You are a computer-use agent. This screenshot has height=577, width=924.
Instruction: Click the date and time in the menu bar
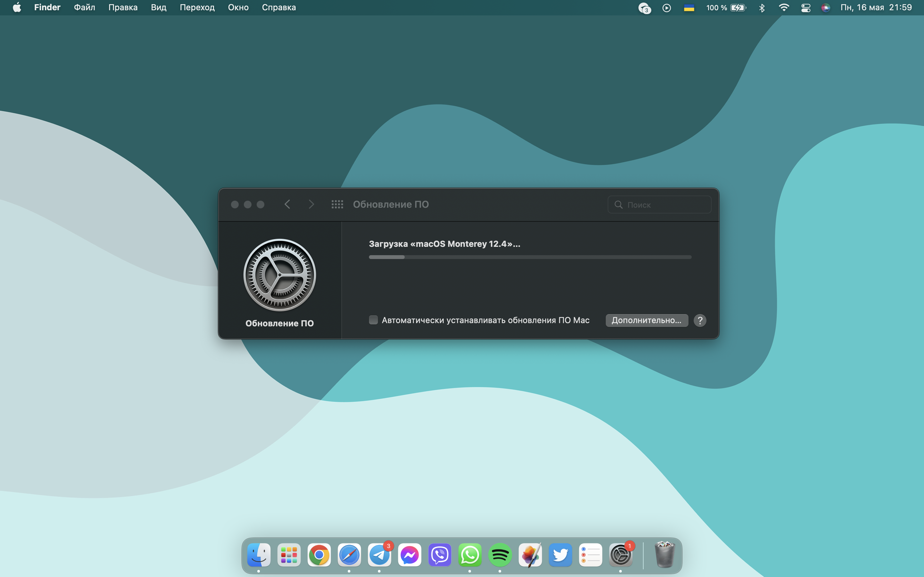coord(876,8)
